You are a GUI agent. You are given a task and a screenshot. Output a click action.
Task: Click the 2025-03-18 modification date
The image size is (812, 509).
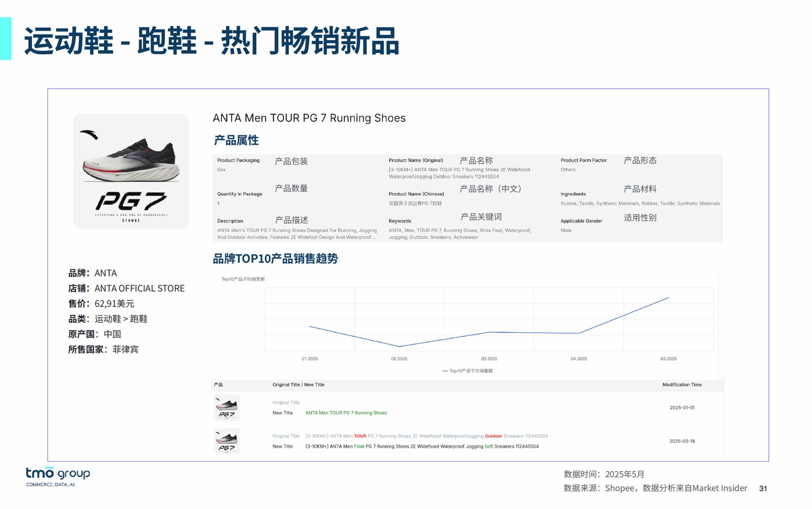(682, 441)
